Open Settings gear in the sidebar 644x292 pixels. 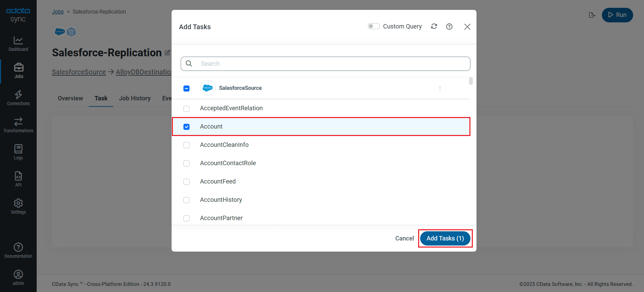18,207
